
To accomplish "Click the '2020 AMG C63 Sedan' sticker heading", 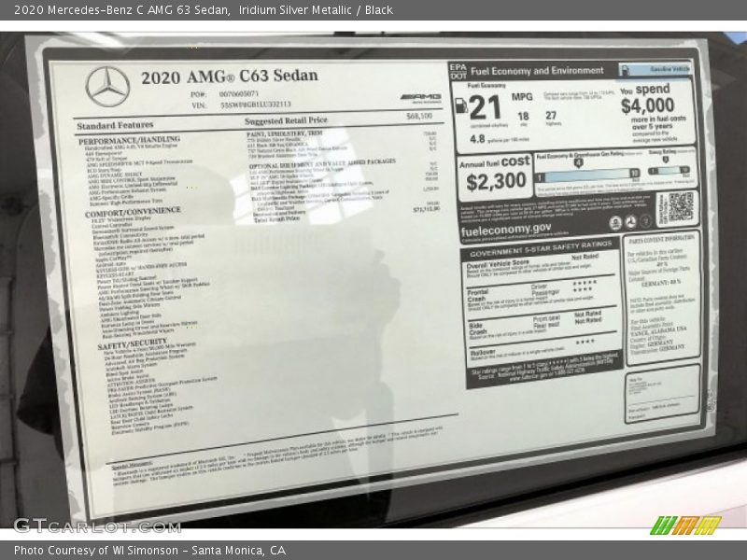I will 229,77.
